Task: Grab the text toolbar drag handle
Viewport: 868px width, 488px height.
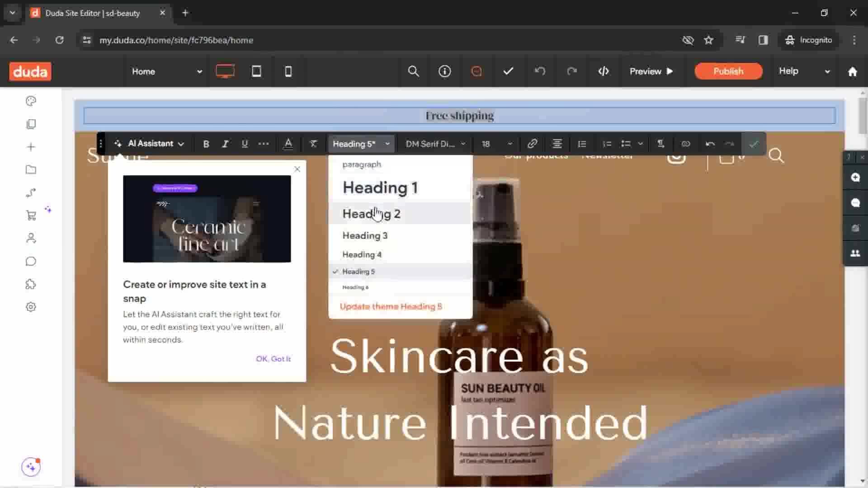Action: 101,144
